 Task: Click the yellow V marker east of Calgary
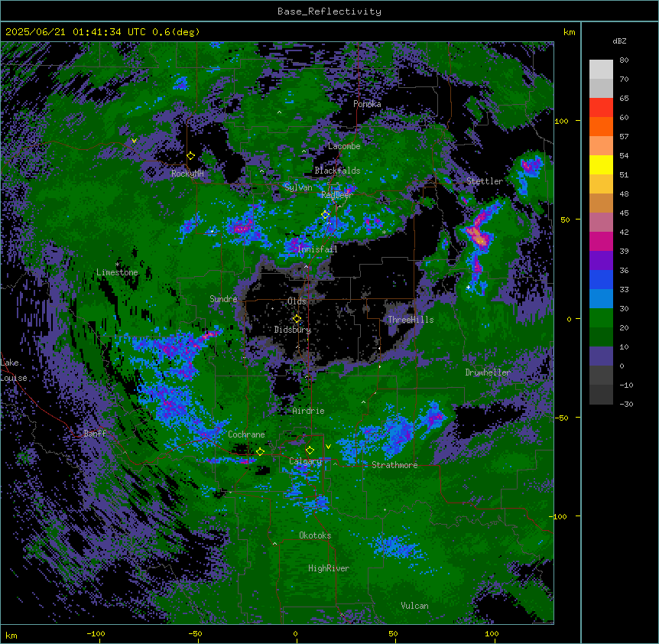(x=328, y=447)
